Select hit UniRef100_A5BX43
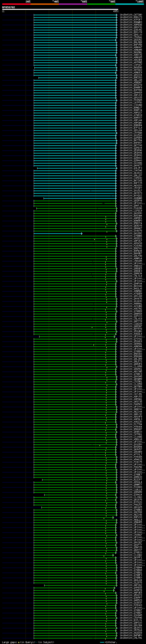 (x=131, y=266)
